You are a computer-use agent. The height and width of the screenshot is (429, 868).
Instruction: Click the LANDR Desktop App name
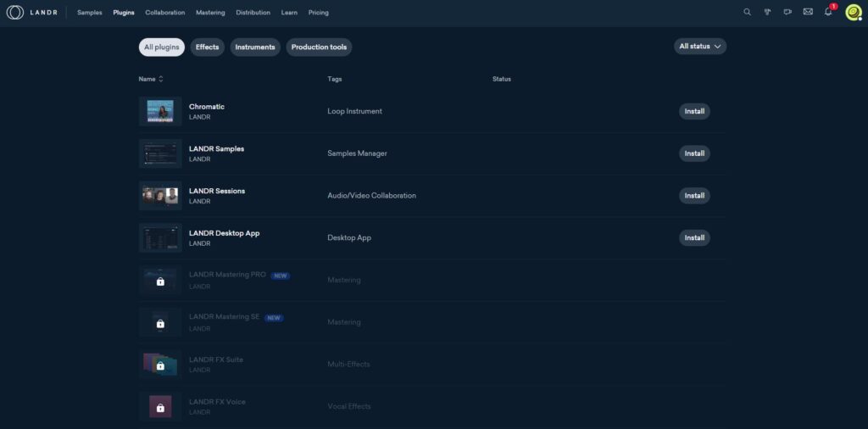(x=224, y=233)
